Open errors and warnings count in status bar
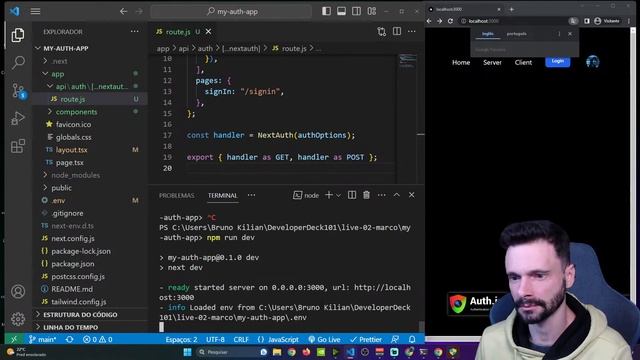Image resolution: width=640 pixels, height=360 pixels. click(97, 339)
